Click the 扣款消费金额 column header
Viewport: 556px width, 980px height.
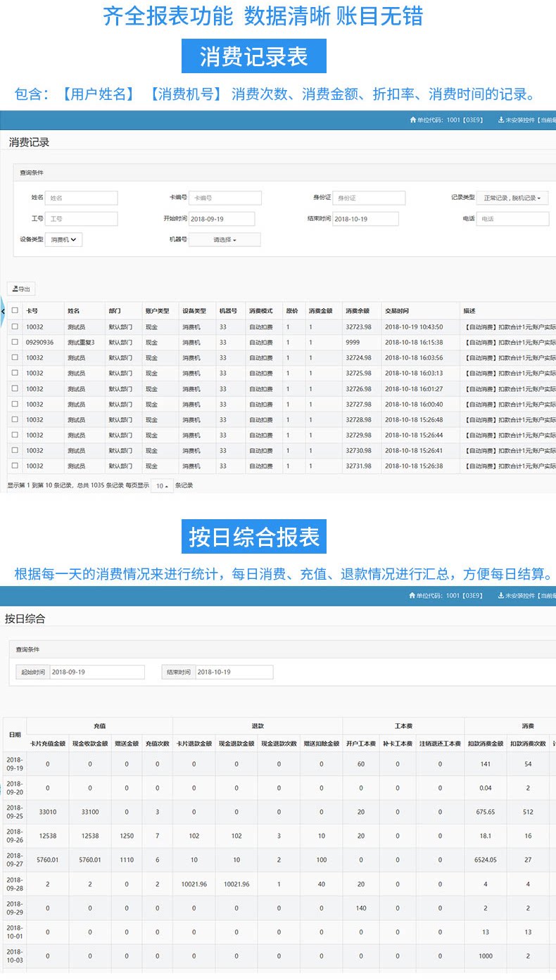[x=486, y=743]
